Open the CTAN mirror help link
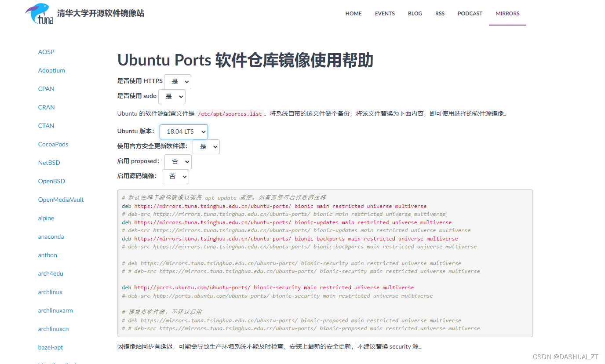Image resolution: width=605 pixels, height=364 pixels. [x=46, y=126]
